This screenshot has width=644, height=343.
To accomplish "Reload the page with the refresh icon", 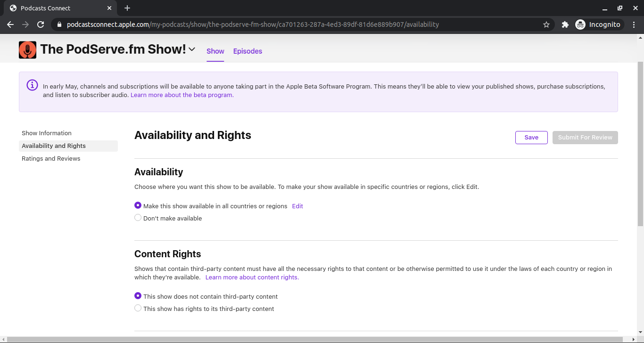I will pyautogui.click(x=41, y=24).
